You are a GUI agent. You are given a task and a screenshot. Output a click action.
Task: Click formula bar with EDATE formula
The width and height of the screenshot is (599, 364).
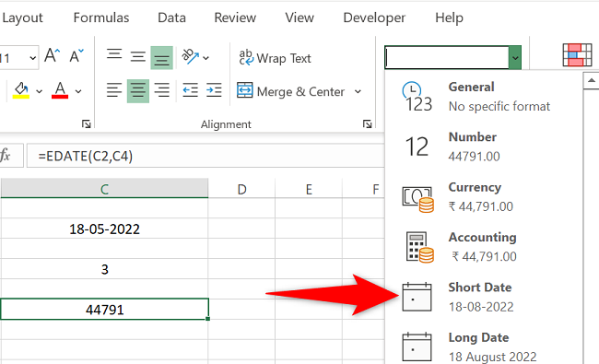point(206,156)
